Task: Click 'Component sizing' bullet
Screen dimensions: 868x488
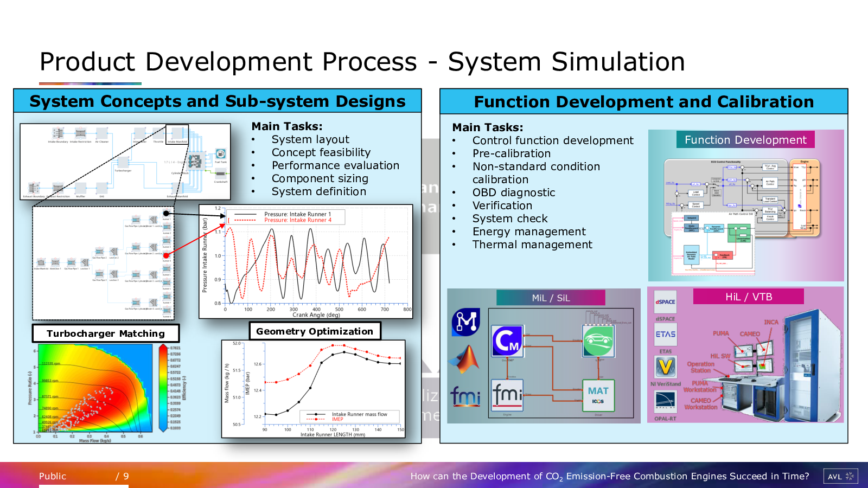Action: [x=320, y=178]
